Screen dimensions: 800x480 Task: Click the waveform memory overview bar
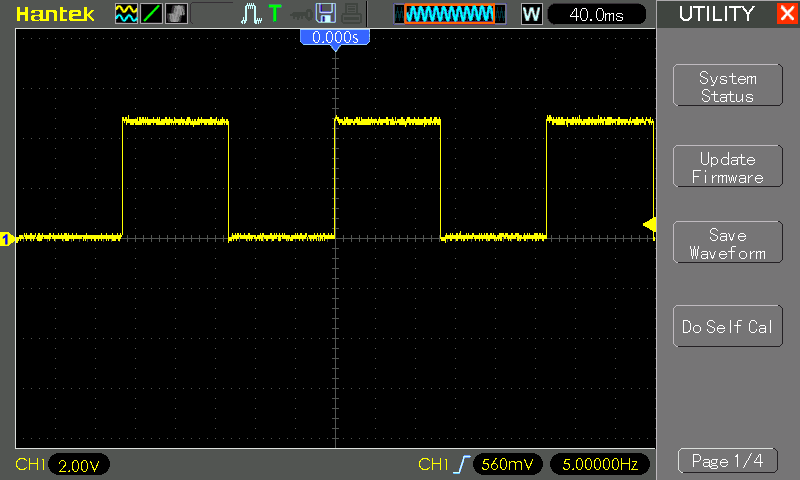point(450,14)
